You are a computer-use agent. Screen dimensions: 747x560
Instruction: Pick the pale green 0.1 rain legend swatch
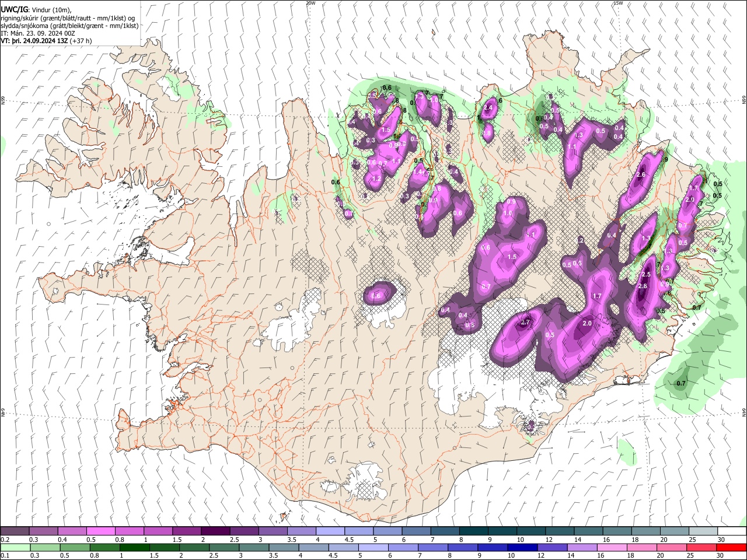(15, 547)
